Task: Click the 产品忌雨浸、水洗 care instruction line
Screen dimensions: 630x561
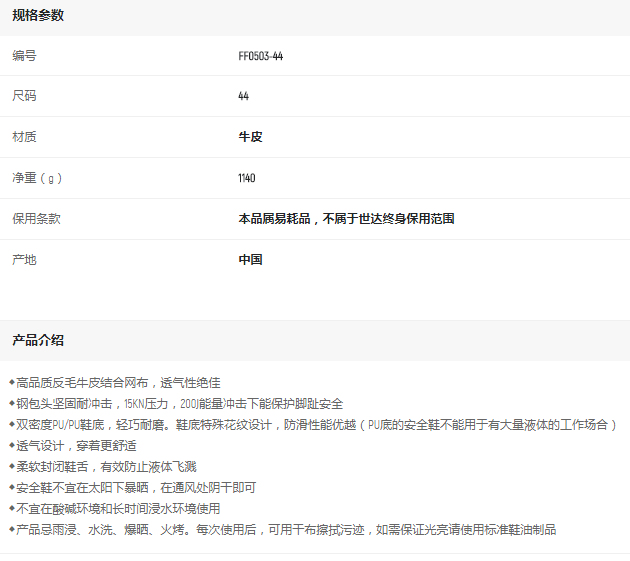Action: coord(285,529)
